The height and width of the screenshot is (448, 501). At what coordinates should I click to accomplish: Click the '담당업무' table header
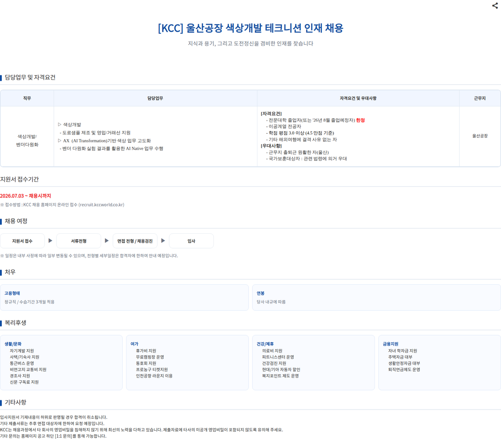click(155, 98)
